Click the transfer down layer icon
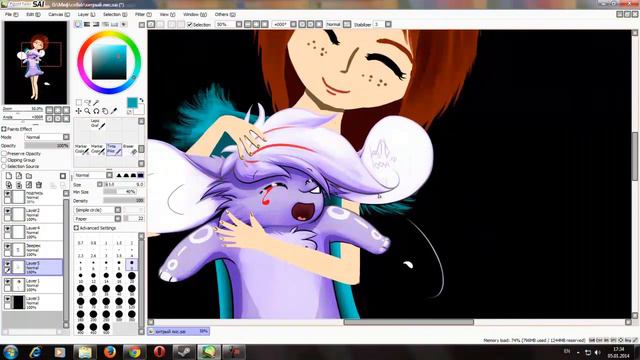640x360 pixels. click(x=9, y=185)
